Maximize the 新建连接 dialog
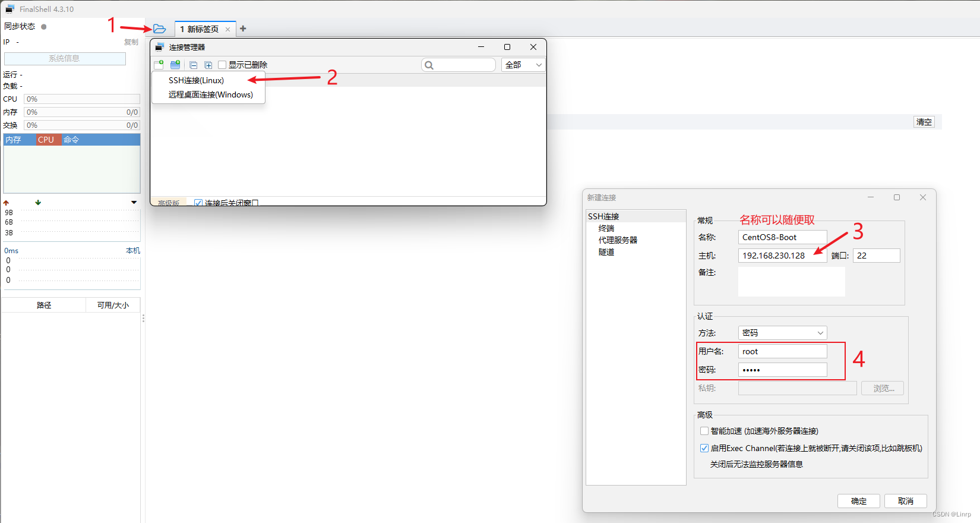Viewport: 980px width, 523px height. (897, 197)
